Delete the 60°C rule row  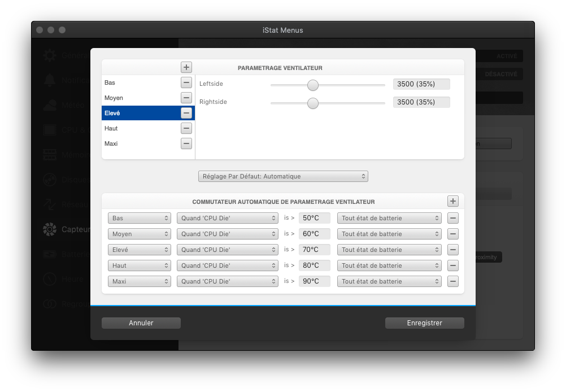coord(453,234)
